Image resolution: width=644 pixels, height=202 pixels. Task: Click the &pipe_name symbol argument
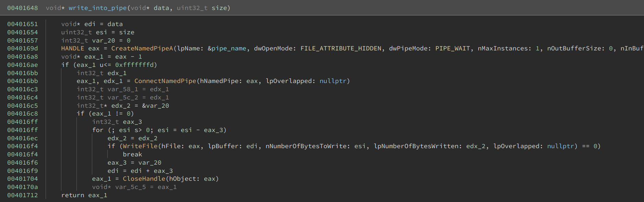point(227,48)
